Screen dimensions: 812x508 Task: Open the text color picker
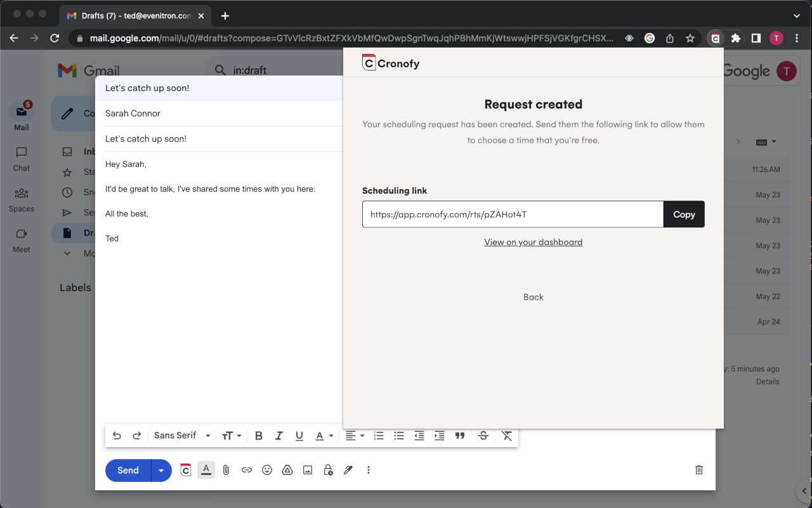324,436
